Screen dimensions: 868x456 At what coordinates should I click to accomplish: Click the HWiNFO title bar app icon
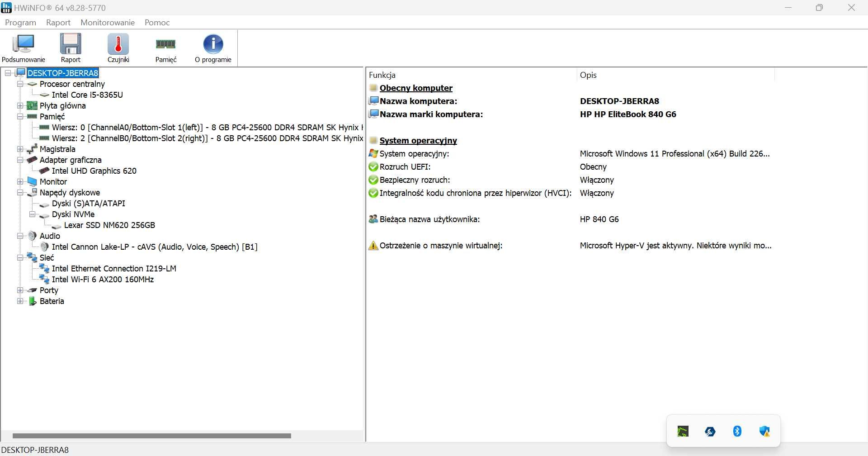pyautogui.click(x=6, y=8)
